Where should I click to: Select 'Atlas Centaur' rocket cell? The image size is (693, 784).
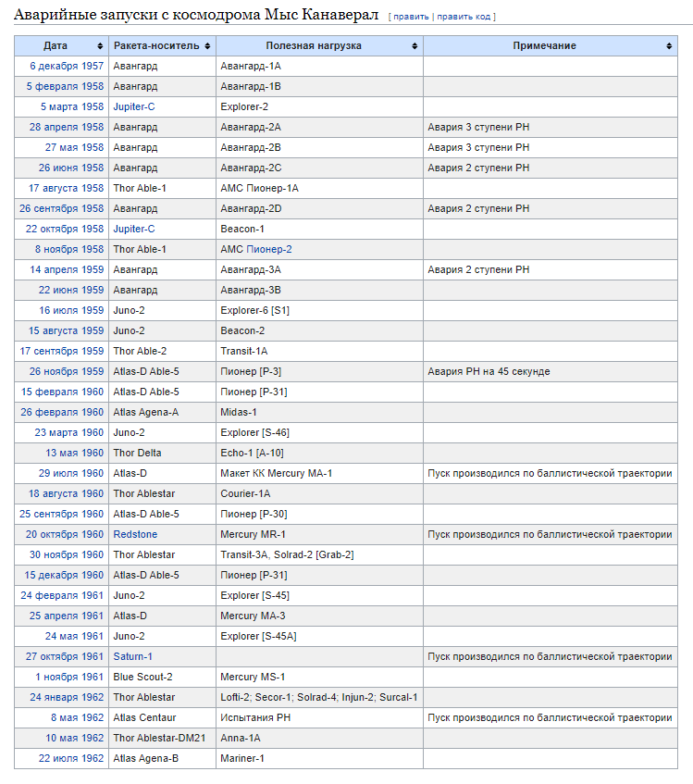[x=163, y=718]
